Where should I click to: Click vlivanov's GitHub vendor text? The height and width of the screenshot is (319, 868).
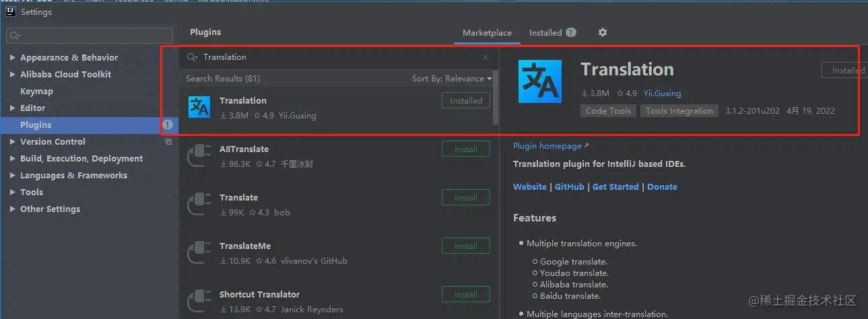pos(312,261)
